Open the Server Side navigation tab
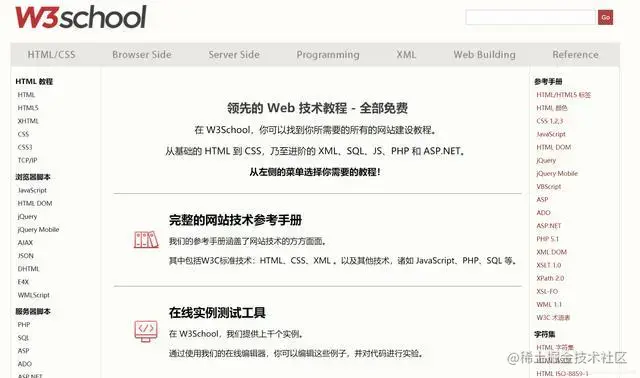640x378 pixels. click(234, 55)
